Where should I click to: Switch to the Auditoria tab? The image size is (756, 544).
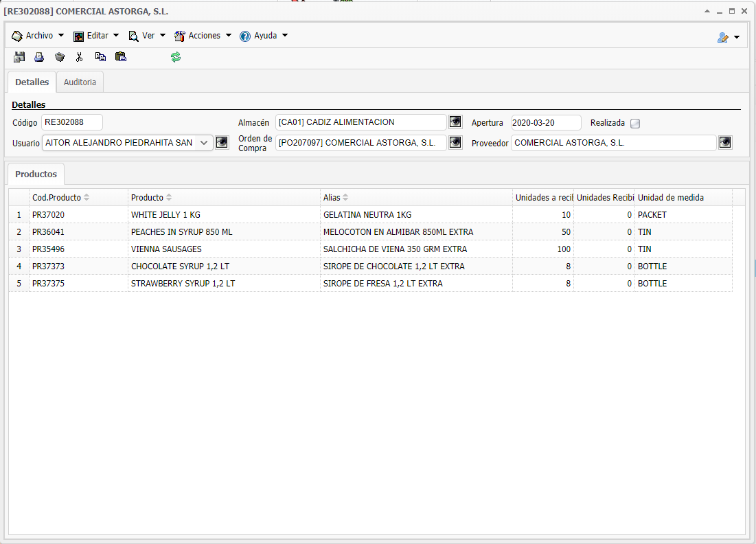tap(80, 82)
